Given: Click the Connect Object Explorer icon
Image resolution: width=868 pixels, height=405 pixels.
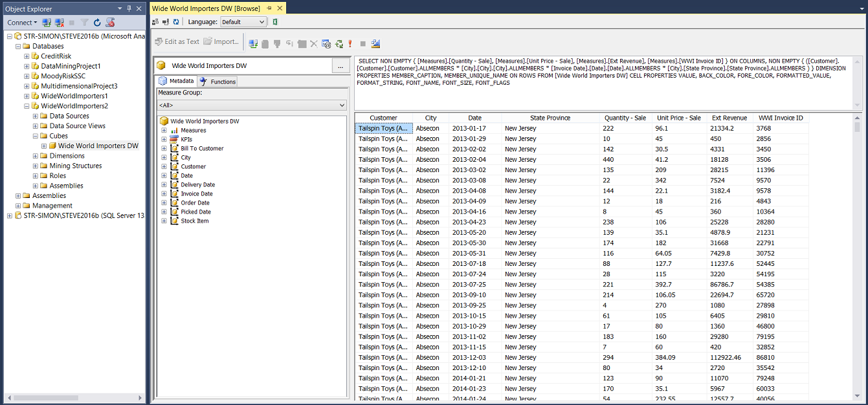Looking at the screenshot, I should tap(47, 23).
